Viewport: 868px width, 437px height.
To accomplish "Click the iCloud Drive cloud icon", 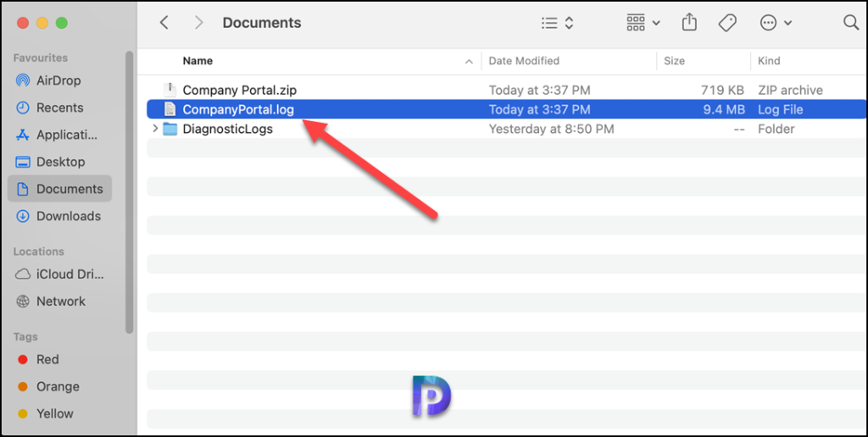I will click(x=23, y=274).
